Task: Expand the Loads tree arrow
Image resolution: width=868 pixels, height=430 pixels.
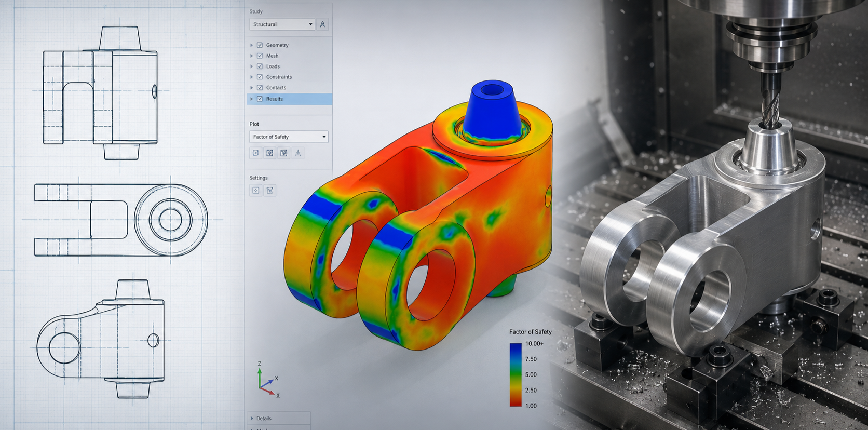Action: tap(252, 66)
